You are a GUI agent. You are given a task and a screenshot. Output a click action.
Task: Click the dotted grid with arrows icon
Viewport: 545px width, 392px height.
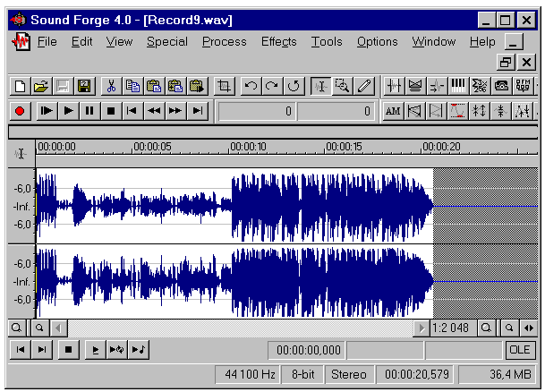[523, 111]
